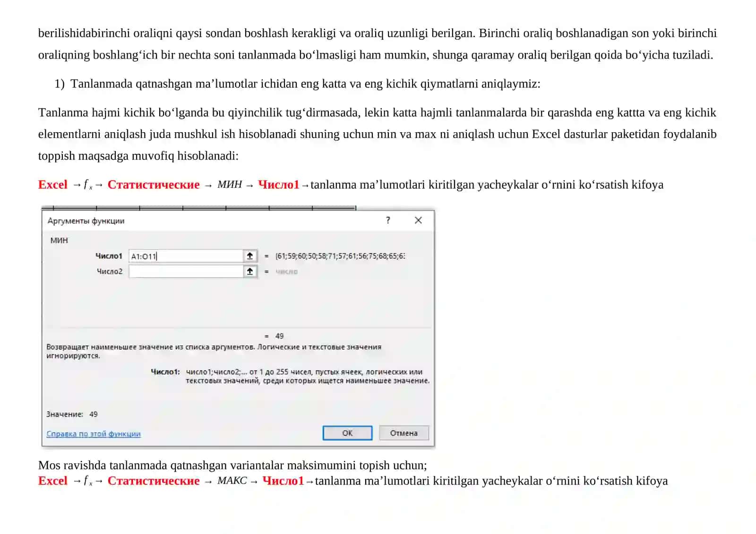The image size is (756, 534).
Task: Click the red МАКС line Excel word
Action: click(53, 481)
